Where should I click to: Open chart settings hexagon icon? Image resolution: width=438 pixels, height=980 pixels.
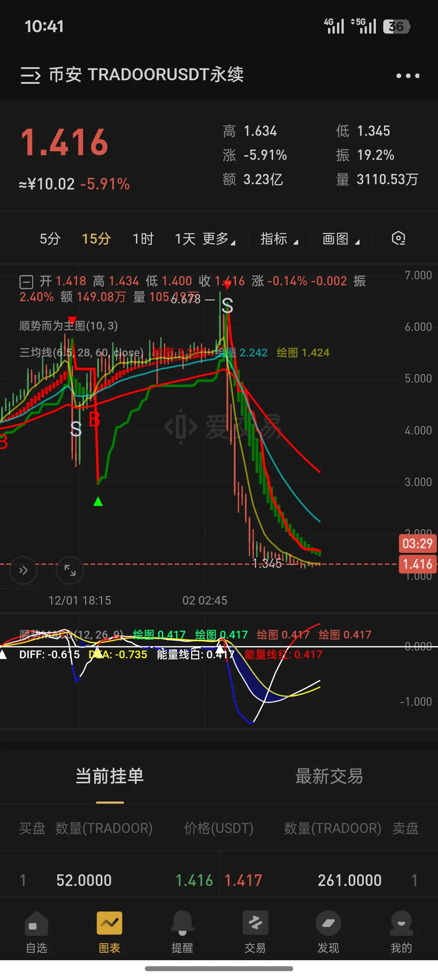(398, 239)
